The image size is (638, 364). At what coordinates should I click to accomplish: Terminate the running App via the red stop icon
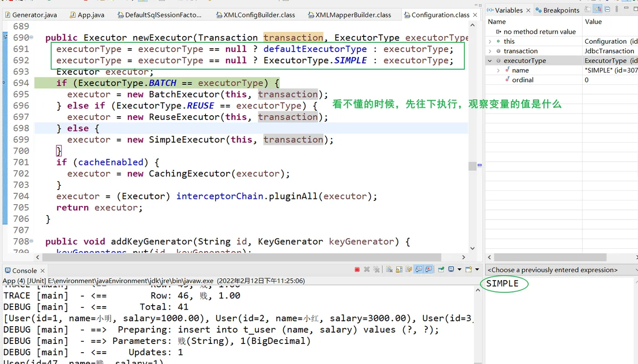coord(357,269)
